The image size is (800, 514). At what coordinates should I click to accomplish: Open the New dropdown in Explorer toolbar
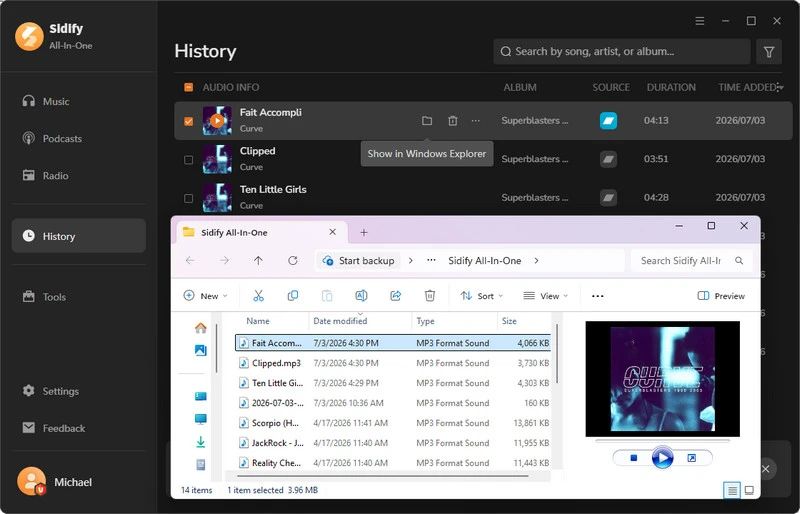(x=206, y=296)
